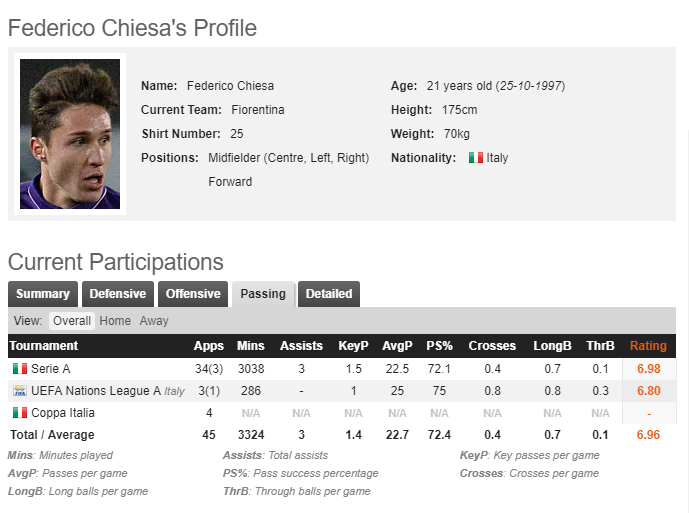Screen dimensions: 689x513
Task: Switch to the Summary tab
Action: point(43,294)
